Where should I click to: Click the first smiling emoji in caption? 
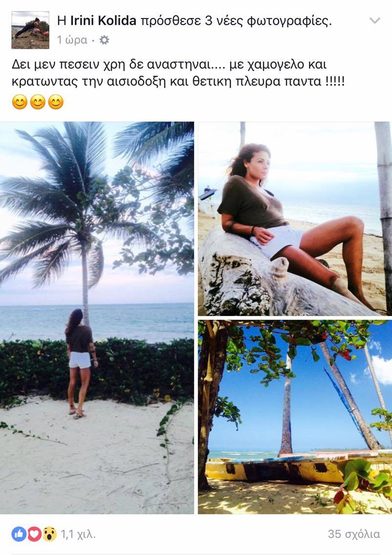point(20,102)
